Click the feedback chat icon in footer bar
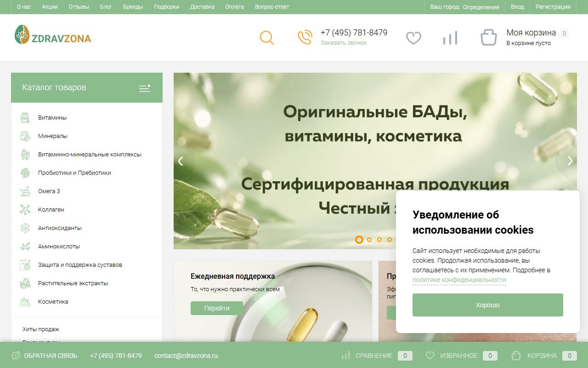Image resolution: width=588 pixels, height=368 pixels. [16, 356]
